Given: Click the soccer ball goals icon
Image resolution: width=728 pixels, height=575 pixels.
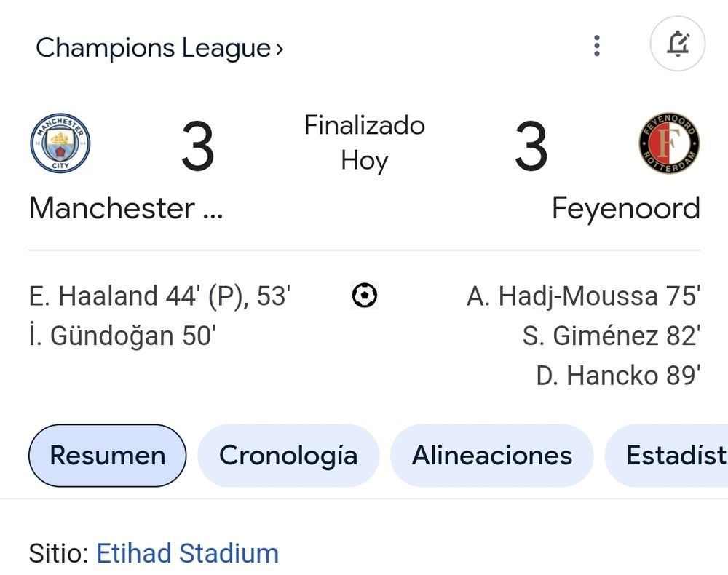Looking at the screenshot, I should click(x=364, y=296).
